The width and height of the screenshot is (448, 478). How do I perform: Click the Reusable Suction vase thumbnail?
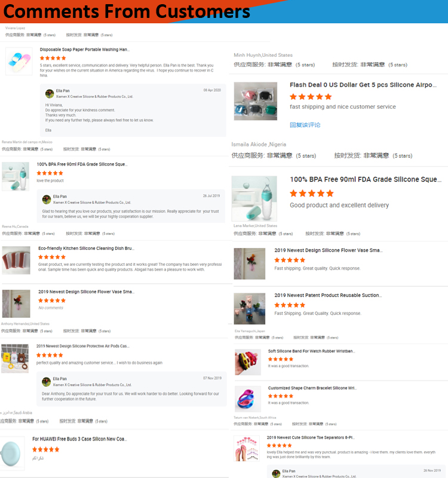(249, 308)
